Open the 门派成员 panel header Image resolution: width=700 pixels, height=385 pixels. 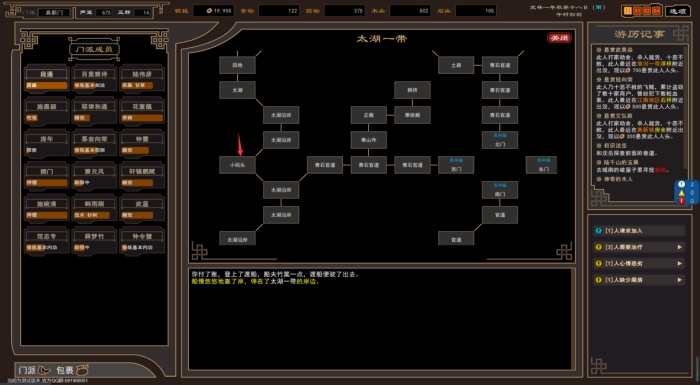pyautogui.click(x=94, y=49)
